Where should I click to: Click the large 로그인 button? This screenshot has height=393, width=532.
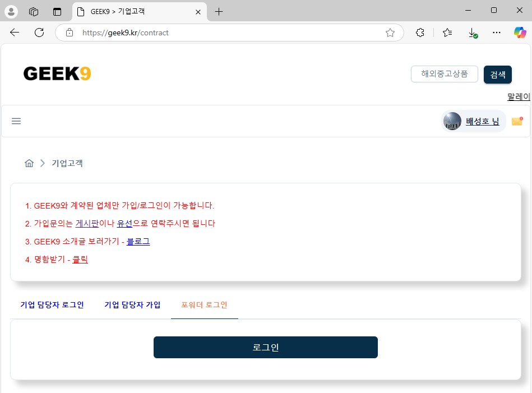click(266, 347)
